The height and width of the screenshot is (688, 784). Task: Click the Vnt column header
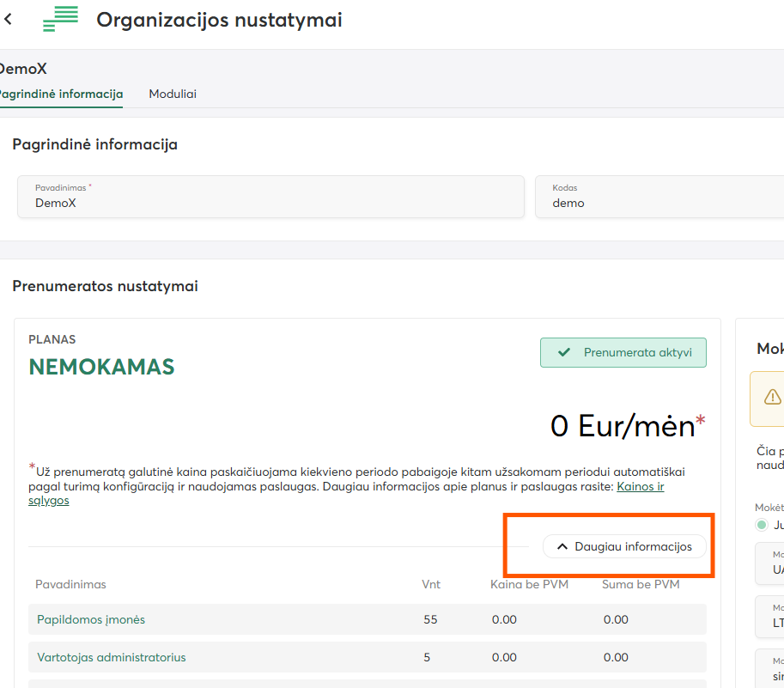click(x=431, y=584)
